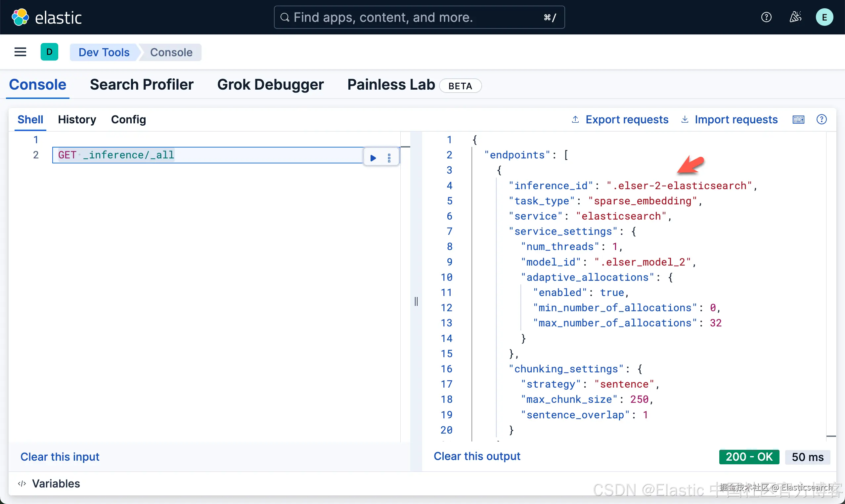Click Clear this output link
The height and width of the screenshot is (504, 845).
[x=477, y=456]
